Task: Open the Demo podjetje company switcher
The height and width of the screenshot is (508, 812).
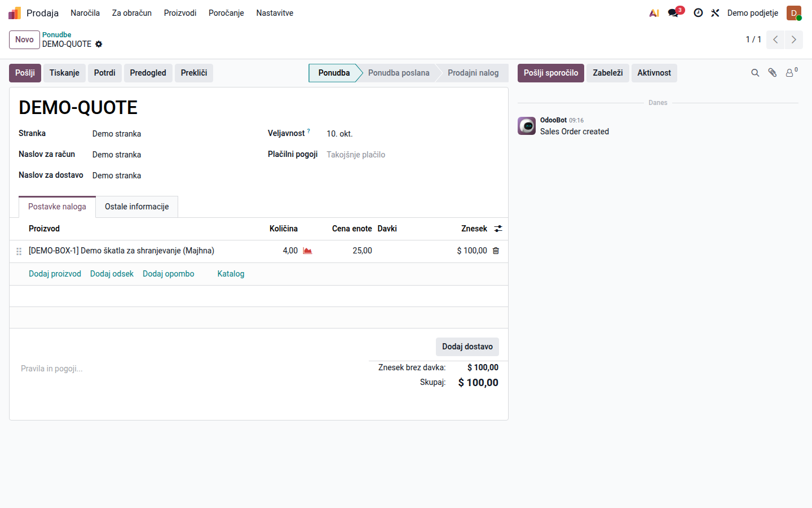Action: click(x=753, y=13)
